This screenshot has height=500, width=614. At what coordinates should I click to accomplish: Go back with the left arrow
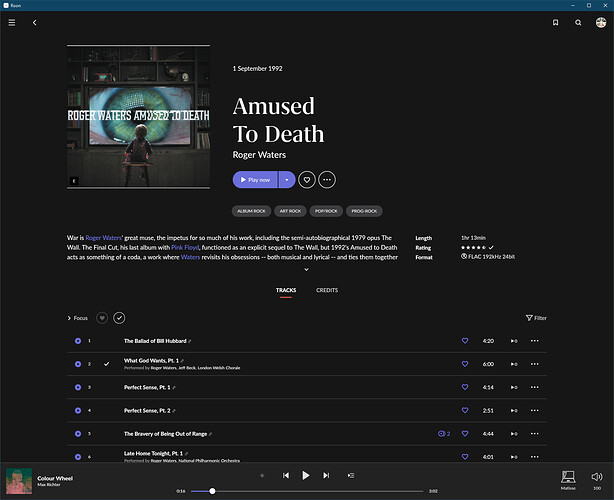[x=34, y=23]
